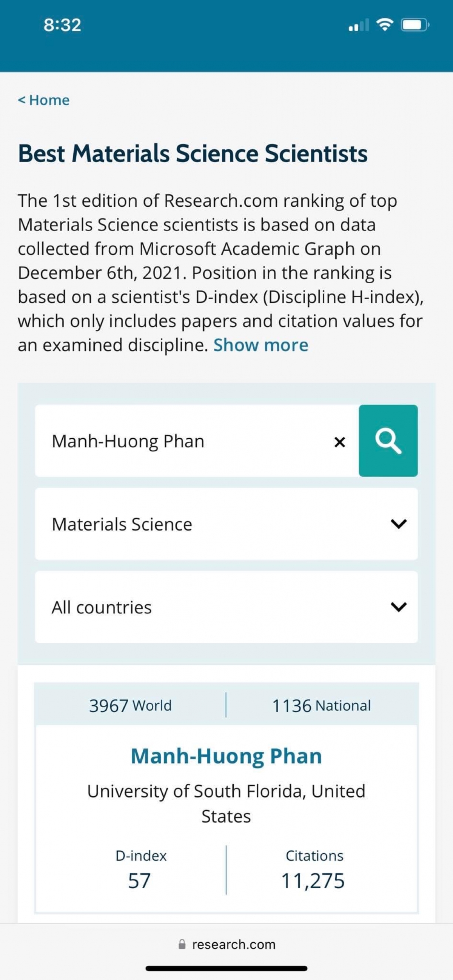453x980 pixels.
Task: Tap the battery indicator icon
Action: [x=415, y=25]
